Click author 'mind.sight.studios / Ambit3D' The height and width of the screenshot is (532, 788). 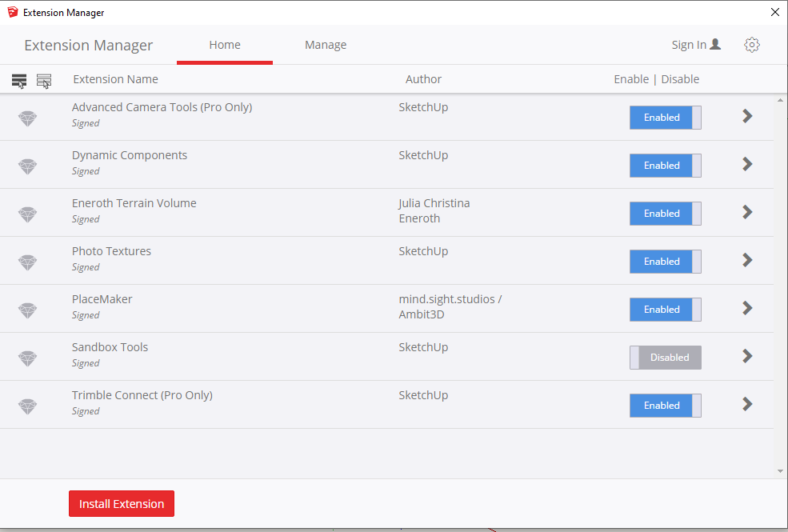pos(450,306)
